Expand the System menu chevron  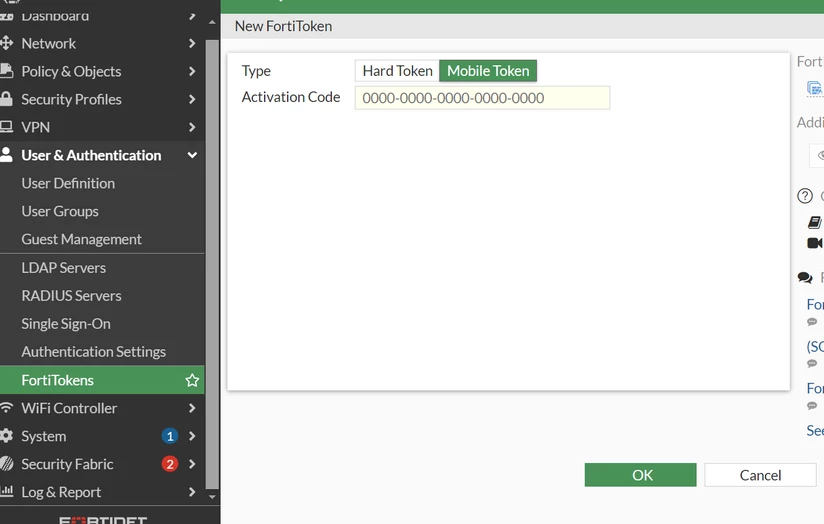tap(192, 436)
